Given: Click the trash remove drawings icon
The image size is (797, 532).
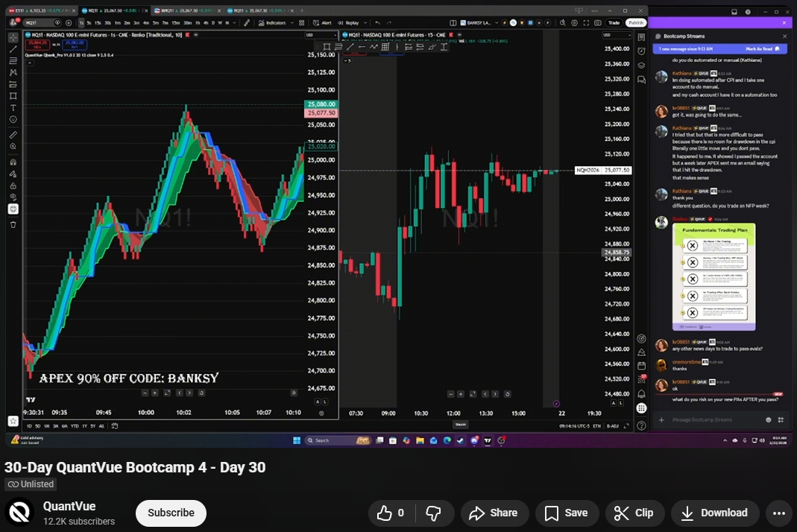Looking at the screenshot, I should (13, 224).
